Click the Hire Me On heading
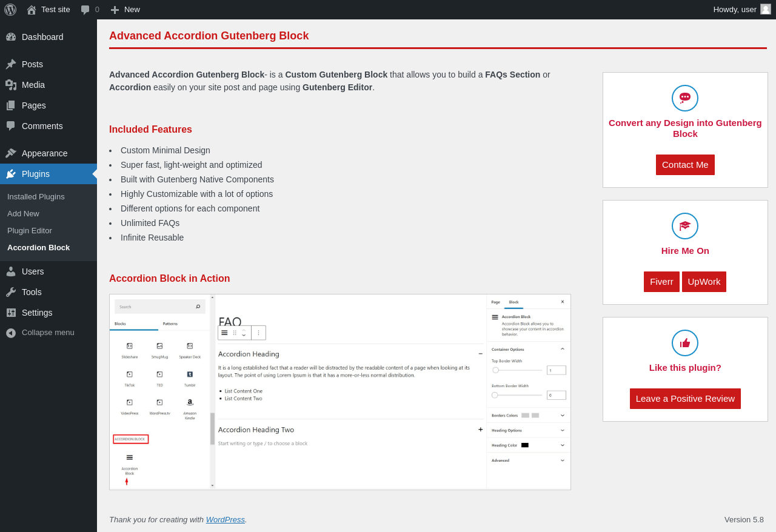Image resolution: width=776 pixels, height=532 pixels. point(685,251)
